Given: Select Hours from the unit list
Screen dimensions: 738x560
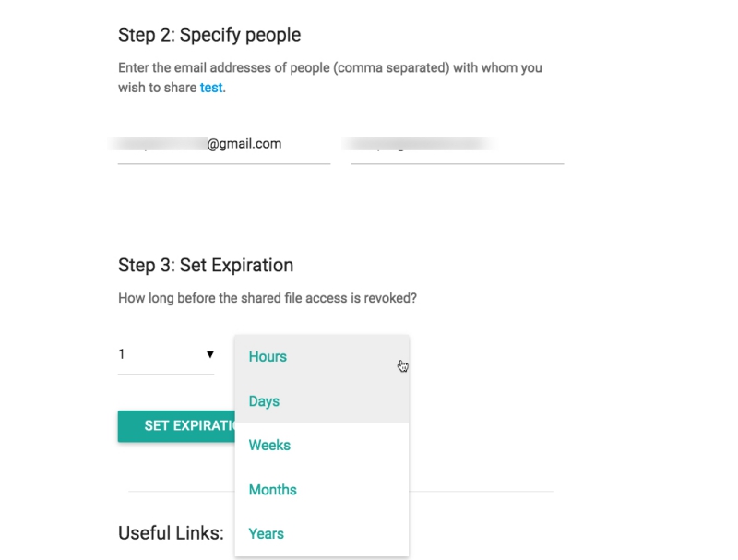Looking at the screenshot, I should (x=268, y=357).
